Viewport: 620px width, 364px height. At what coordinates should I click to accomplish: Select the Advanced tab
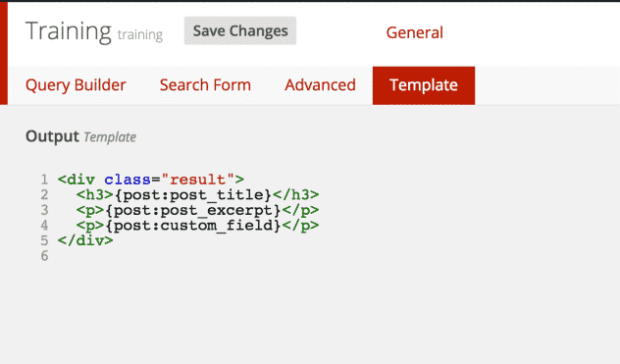click(320, 85)
